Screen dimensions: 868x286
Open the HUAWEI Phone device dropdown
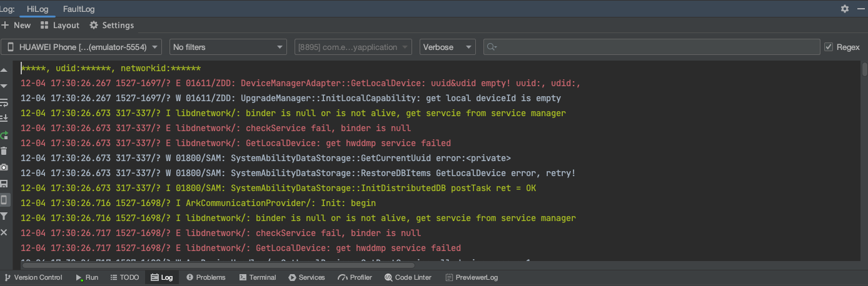coord(81,47)
